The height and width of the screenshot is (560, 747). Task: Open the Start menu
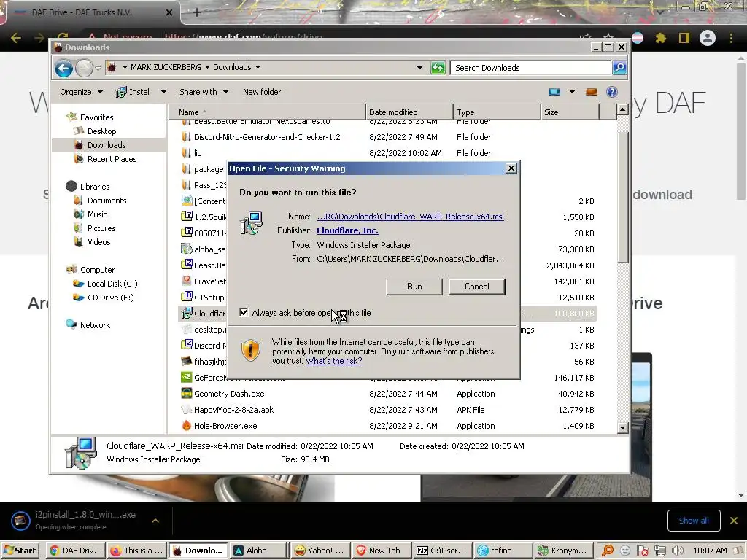[20, 551]
